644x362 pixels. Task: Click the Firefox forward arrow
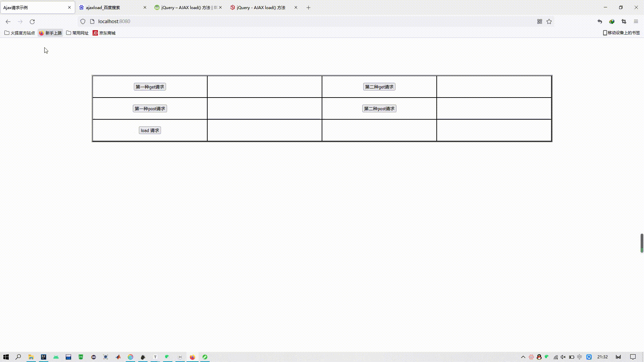click(x=20, y=21)
